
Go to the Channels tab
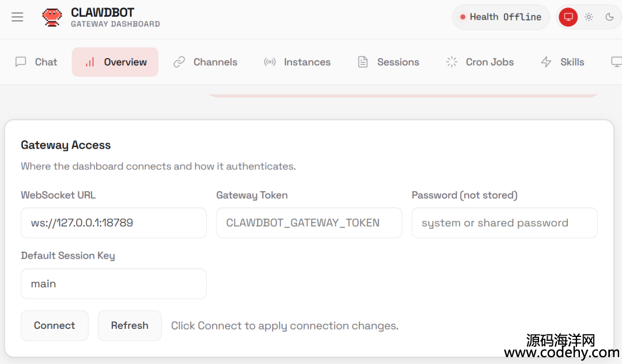206,62
